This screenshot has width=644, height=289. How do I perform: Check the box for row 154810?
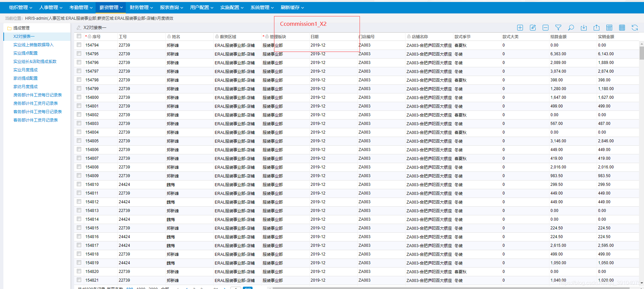click(79, 184)
